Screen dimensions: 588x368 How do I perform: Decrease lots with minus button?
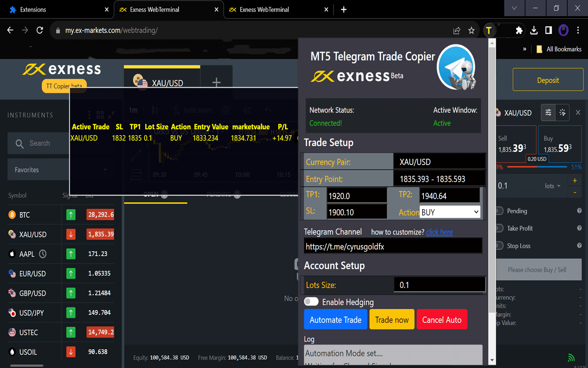pyautogui.click(x=575, y=192)
